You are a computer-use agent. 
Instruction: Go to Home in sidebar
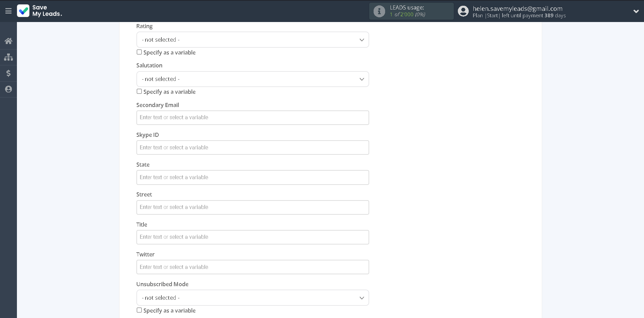pos(8,41)
